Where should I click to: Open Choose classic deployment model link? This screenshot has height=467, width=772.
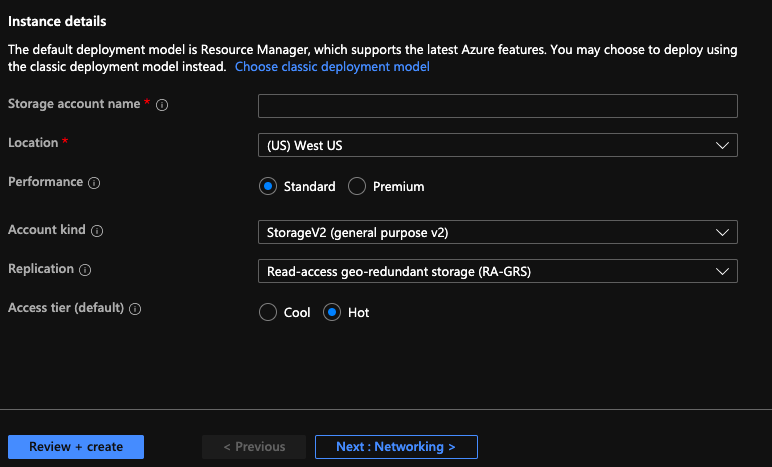pos(332,66)
